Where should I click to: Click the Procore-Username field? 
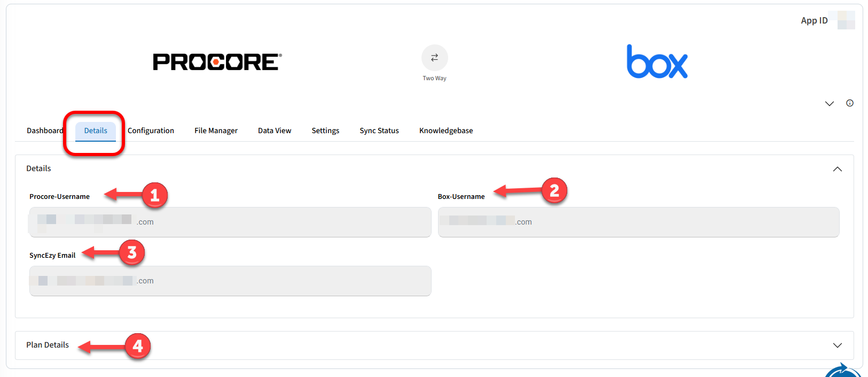230,222
